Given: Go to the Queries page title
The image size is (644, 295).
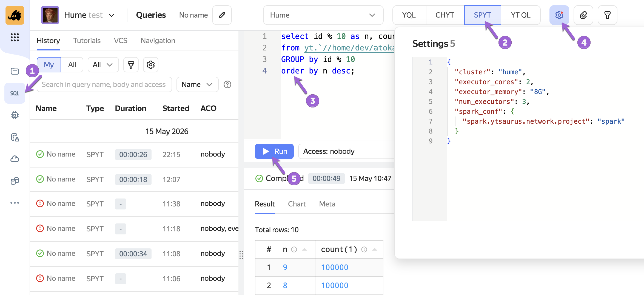Looking at the screenshot, I should (x=151, y=15).
